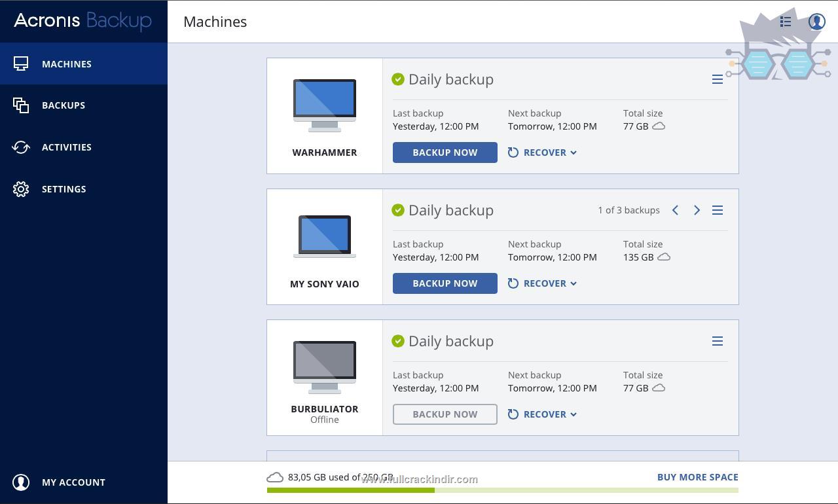Open WARHAMMER backup options hamburger menu
Screen dimensions: 838x504
click(718, 79)
